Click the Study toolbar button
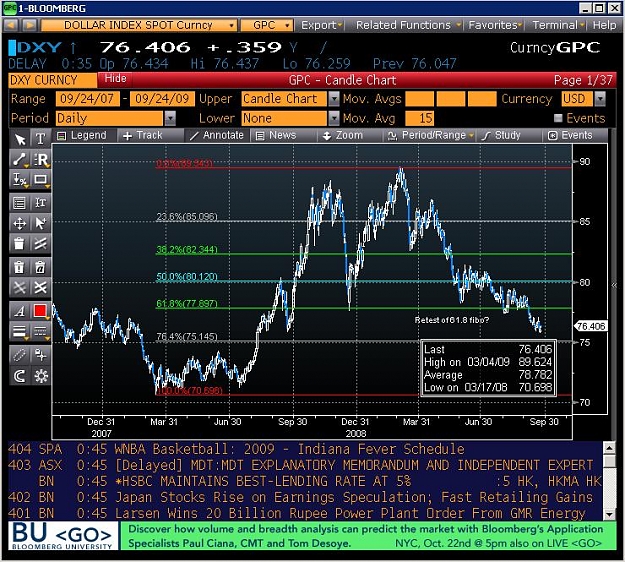625x562 pixels. 508,136
